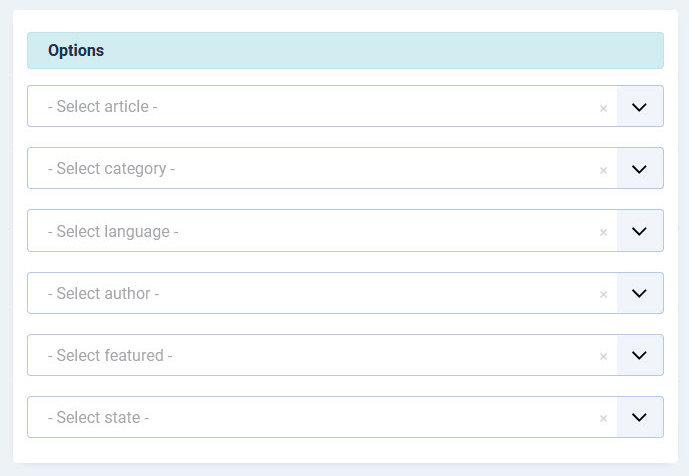This screenshot has width=689, height=476.
Task: Click the Options heading text
Action: [76, 51]
